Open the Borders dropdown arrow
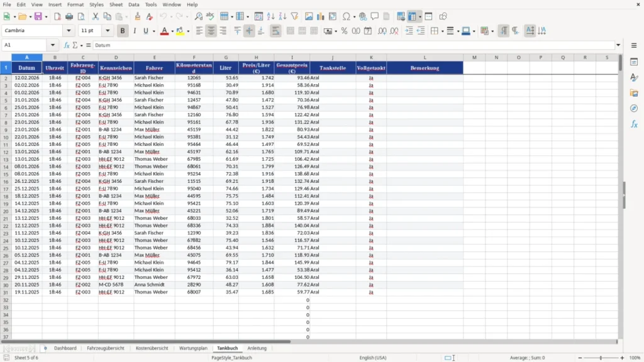Screen dimensions: 644x362 tap(442, 31)
